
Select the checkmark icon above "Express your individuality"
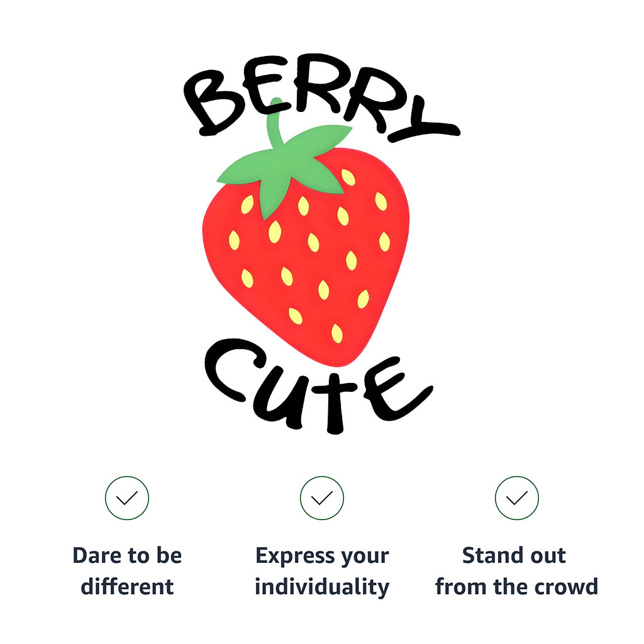[321, 498]
